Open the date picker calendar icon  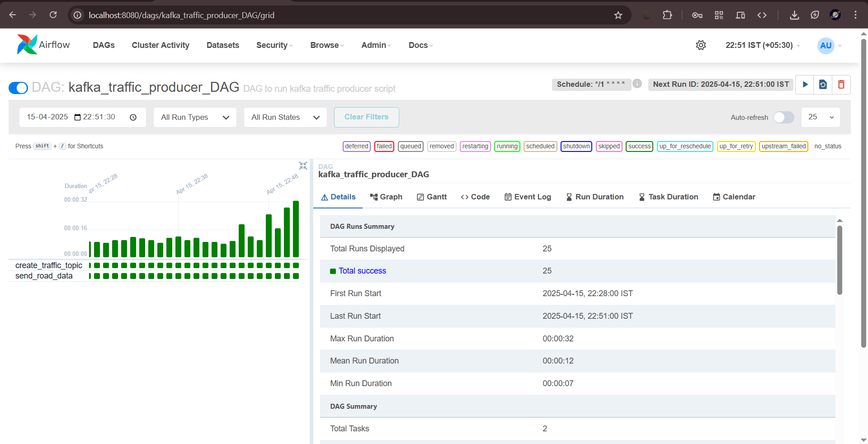77,117
